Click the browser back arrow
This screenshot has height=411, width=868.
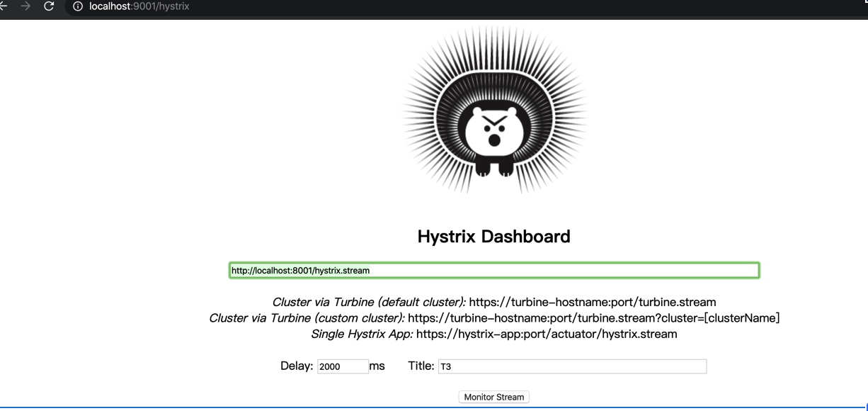[4, 6]
